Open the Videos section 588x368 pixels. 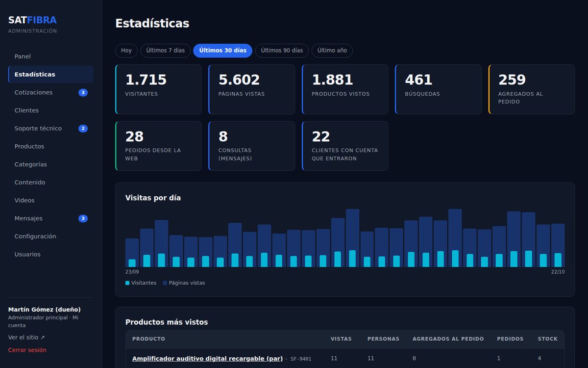click(51, 200)
